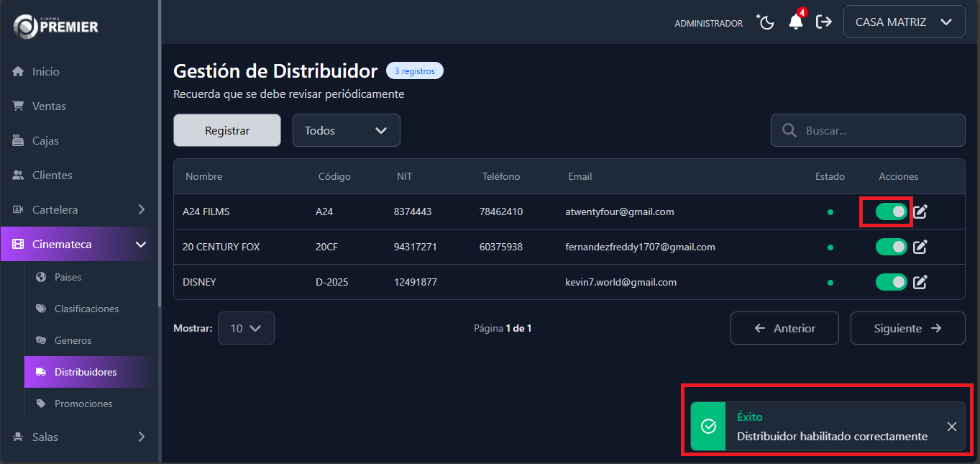Open the Todos filter dropdown

pos(346,130)
